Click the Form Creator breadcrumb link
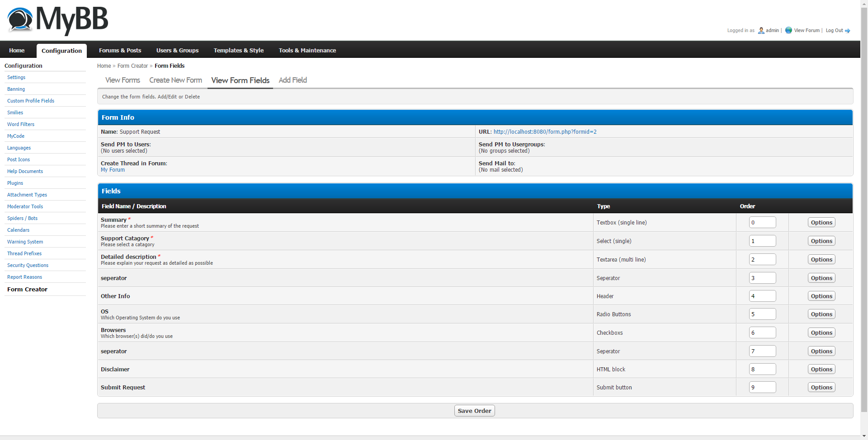Viewport: 868px width, 440px height. click(x=132, y=66)
